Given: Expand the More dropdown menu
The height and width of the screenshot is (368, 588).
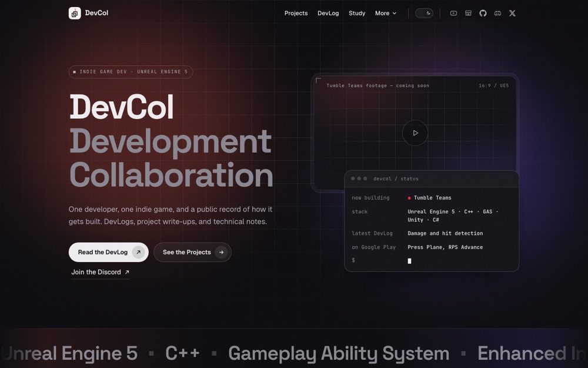Looking at the screenshot, I should [x=386, y=13].
